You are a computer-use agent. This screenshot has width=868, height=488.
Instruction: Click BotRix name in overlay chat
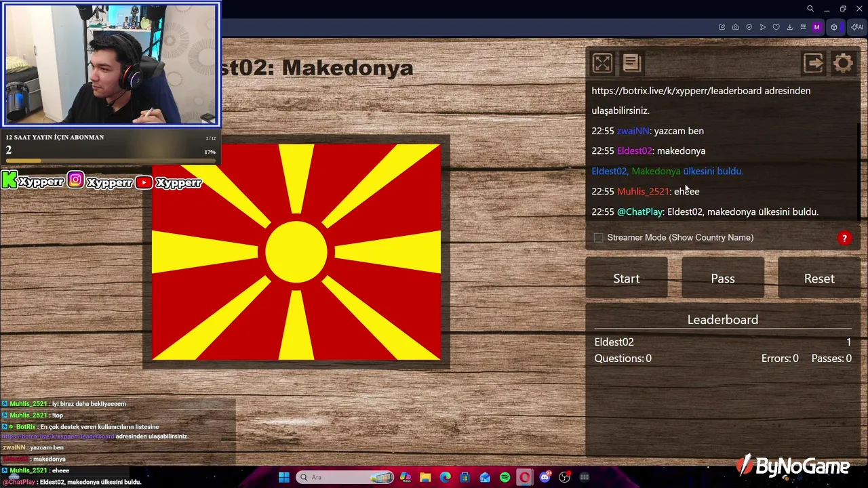(x=26, y=427)
